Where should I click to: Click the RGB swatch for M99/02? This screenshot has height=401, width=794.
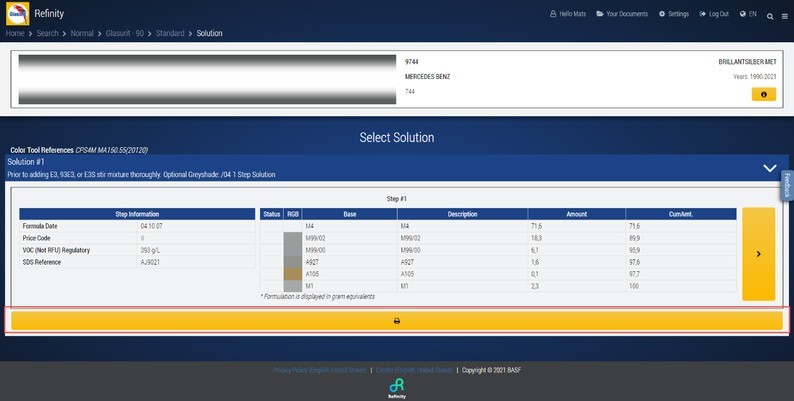click(x=293, y=238)
